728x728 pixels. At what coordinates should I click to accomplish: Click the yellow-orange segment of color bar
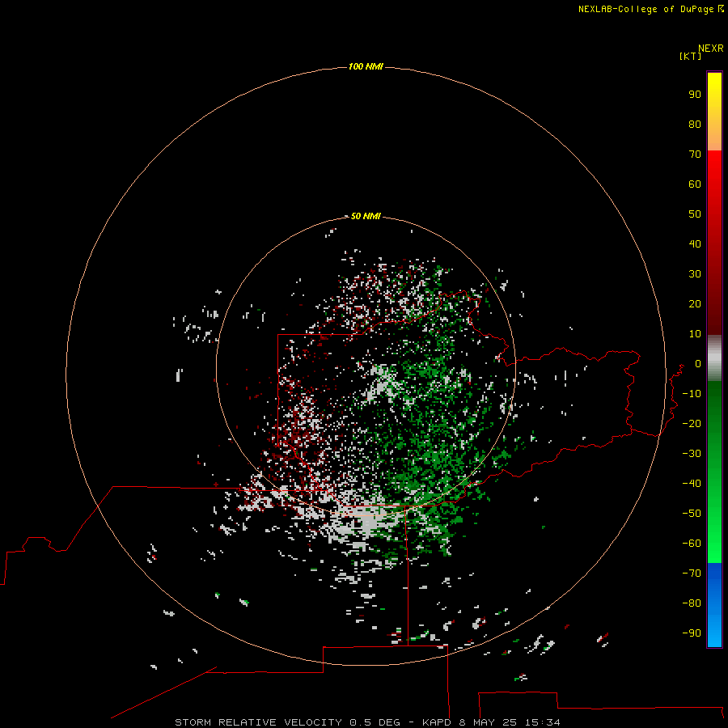click(x=714, y=112)
